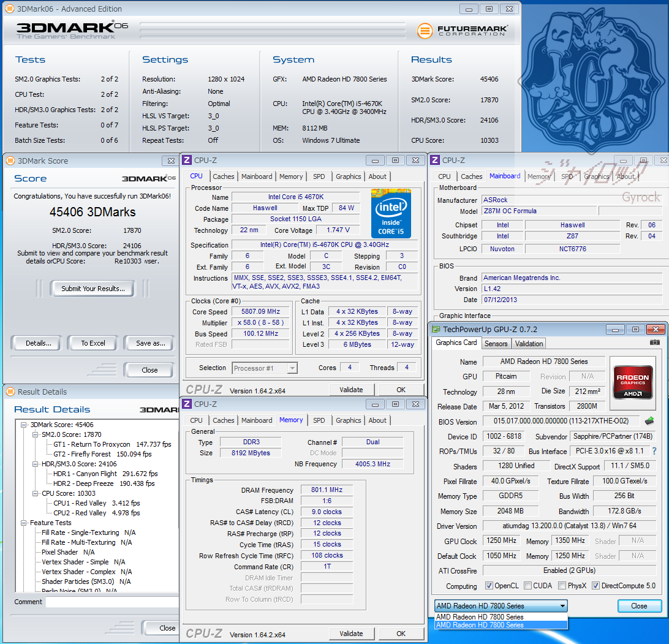
Task: Toggle the PhysX checkbox in GPU-Z
Action: (562, 586)
